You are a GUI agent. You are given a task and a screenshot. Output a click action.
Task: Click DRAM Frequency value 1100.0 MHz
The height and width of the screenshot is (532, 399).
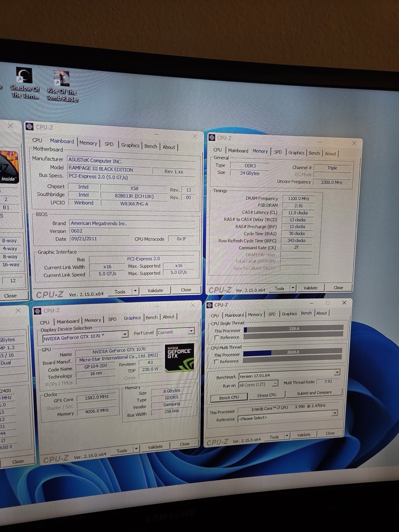(298, 199)
